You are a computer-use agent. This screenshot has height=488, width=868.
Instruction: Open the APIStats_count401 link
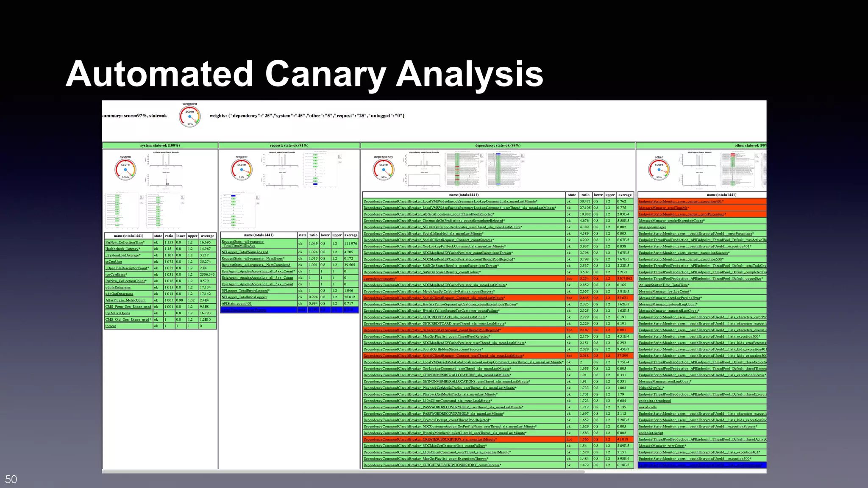point(236,303)
